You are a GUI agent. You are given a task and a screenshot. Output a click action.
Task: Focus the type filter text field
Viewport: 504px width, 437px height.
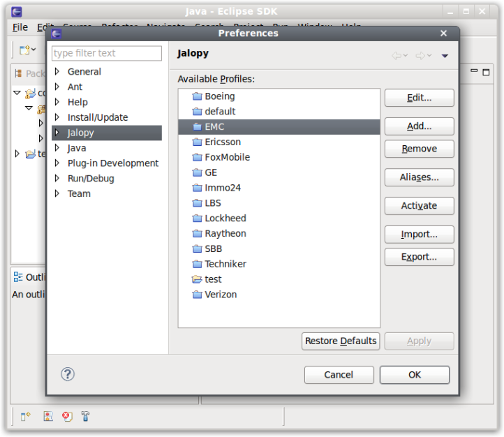tap(106, 53)
